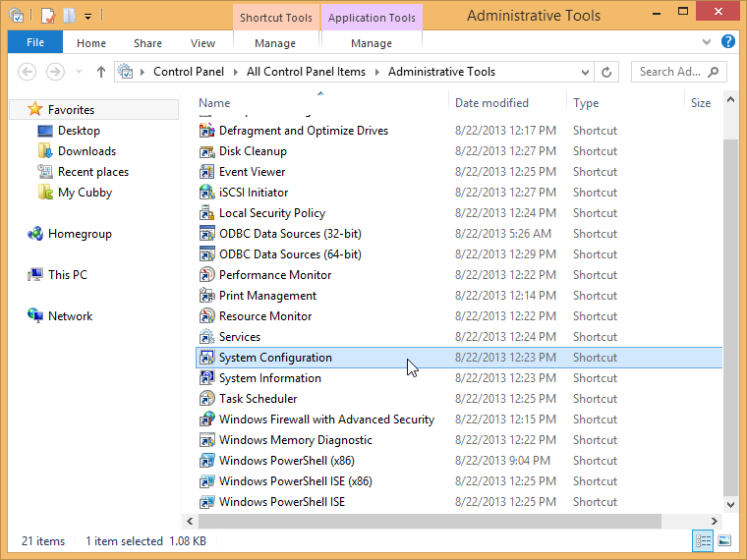Open the Home ribbon tab

click(x=91, y=43)
